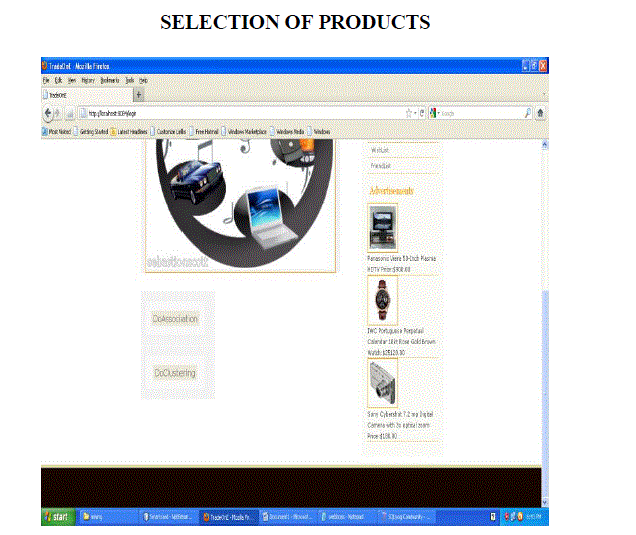Click the Windows Start button
Viewport: 636px width, 535px height.
coord(58,517)
